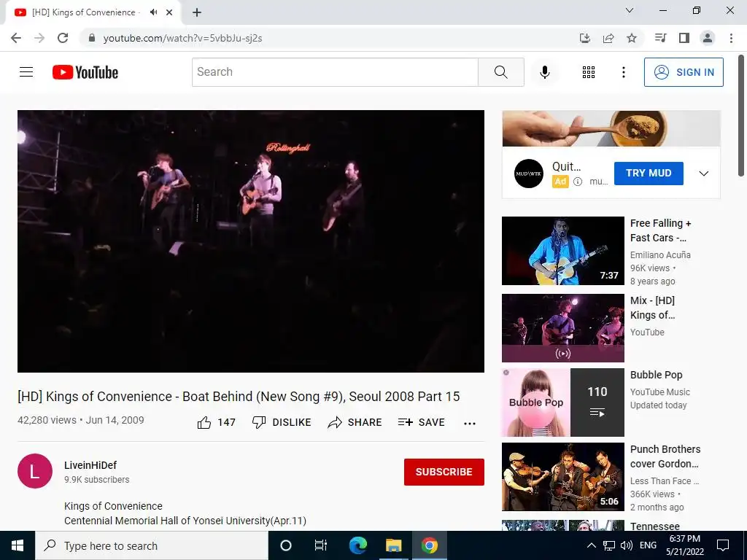Click the Windows taskbar search box
747x560 pixels.
coord(152,545)
